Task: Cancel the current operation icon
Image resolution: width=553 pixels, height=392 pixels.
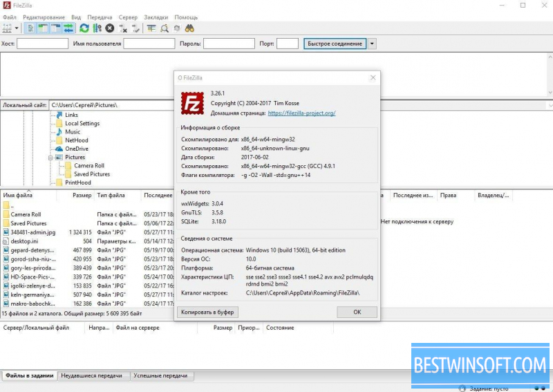Action: [x=110, y=28]
